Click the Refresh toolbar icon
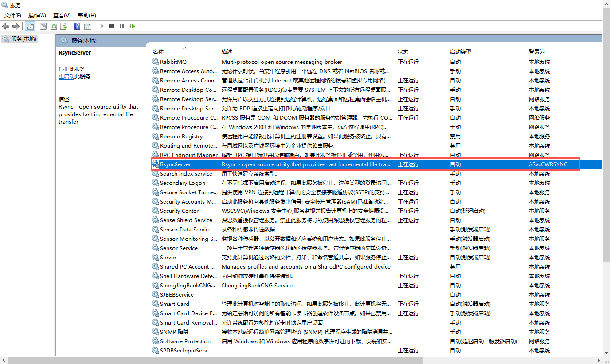 click(54, 26)
